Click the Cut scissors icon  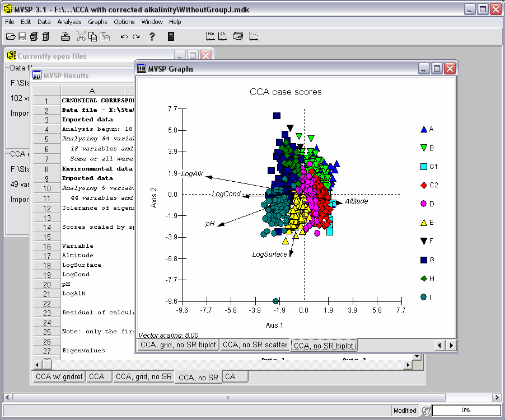tap(81, 36)
